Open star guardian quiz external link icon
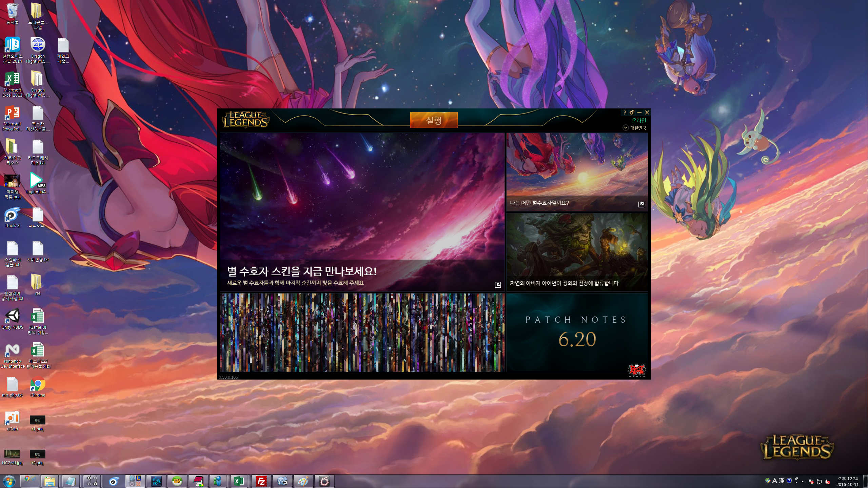Screen dimensions: 868x488 [641, 204]
